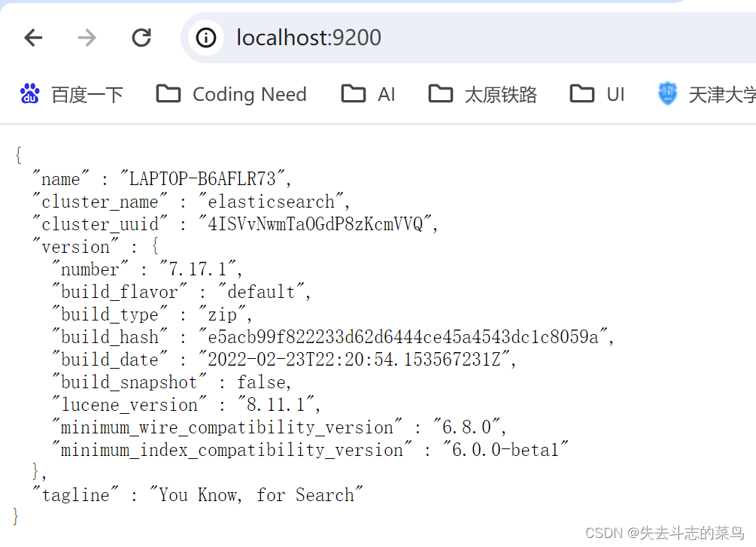This screenshot has width=756, height=547.
Task: Click the folder icon next to AI
Action: (x=352, y=93)
